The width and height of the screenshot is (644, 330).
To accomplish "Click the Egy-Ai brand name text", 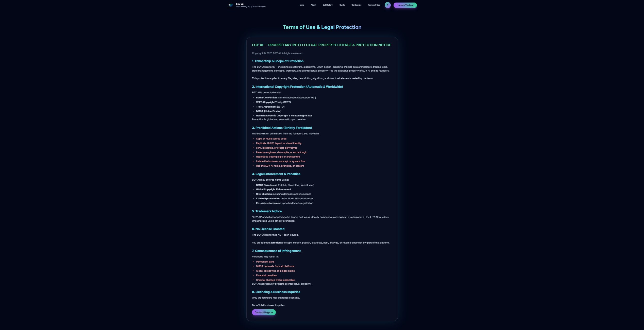I will tap(240, 4).
